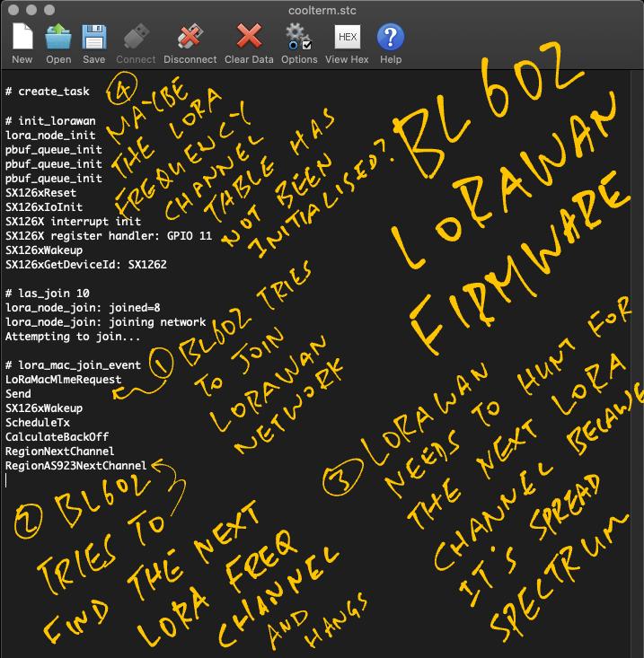644x658 pixels.
Task: Open a saved connection settings file
Action: (58, 39)
